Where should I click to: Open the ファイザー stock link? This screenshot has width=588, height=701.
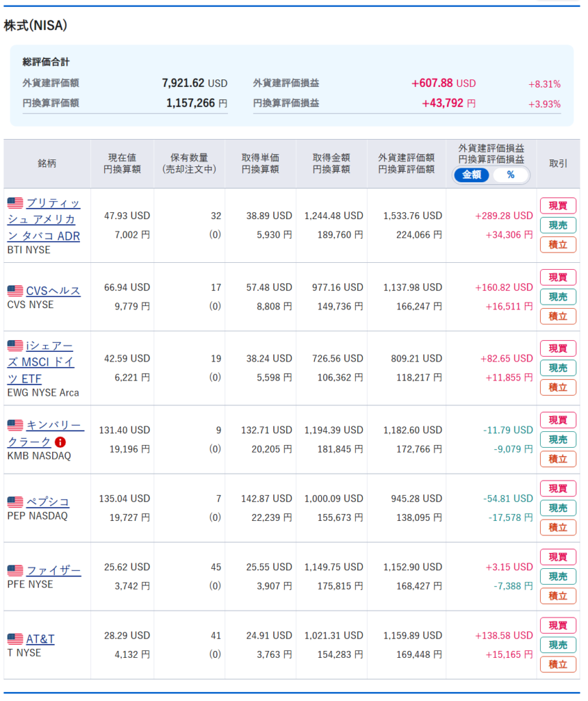53,570
